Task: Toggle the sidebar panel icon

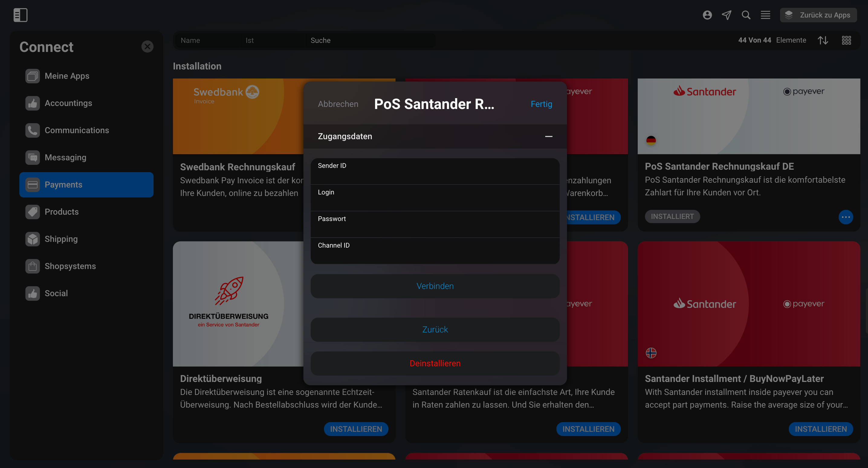Action: (20, 15)
